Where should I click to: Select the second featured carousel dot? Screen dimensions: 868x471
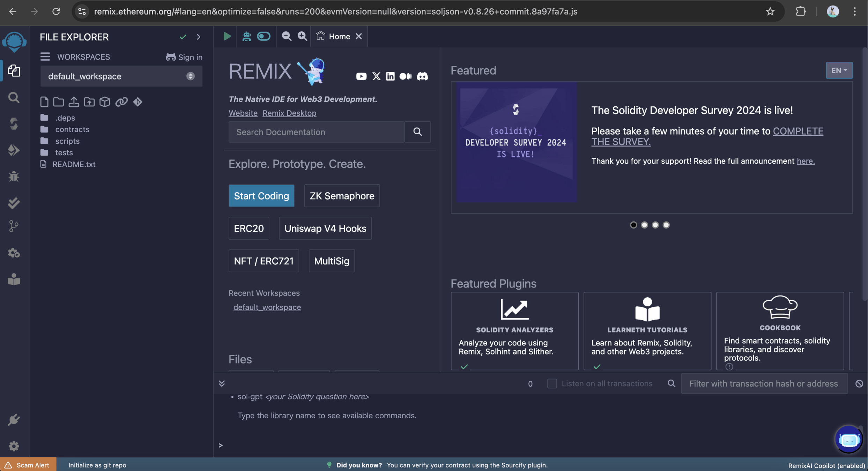[x=644, y=225]
